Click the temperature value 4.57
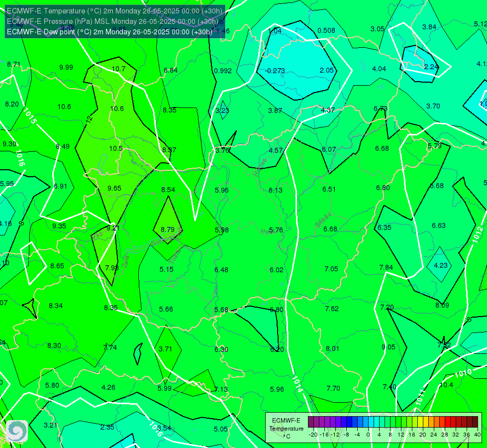The image size is (487, 448). (x=276, y=150)
